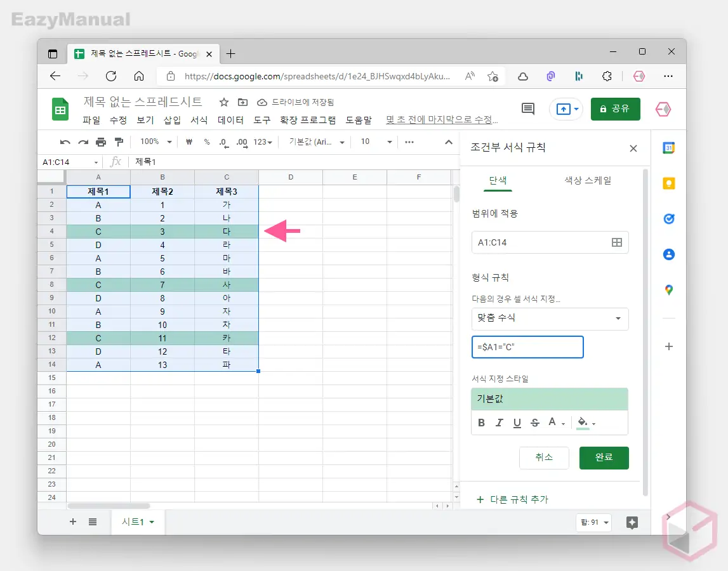The image size is (728, 571).
Task: Click the move to folder icon
Action: coord(242,102)
